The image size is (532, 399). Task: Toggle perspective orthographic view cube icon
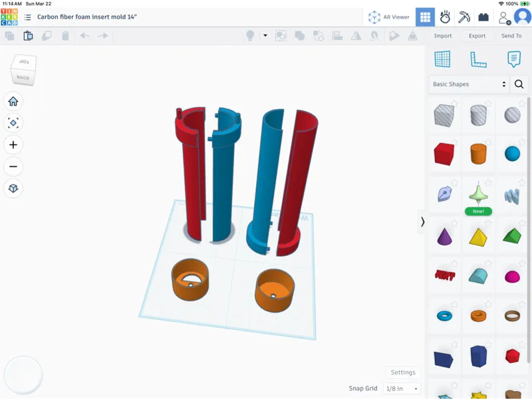13,188
